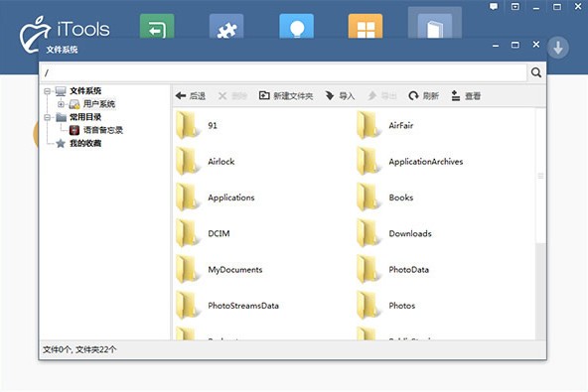Collapse the 常用目录 tree node
588x392 pixels.
pos(48,117)
